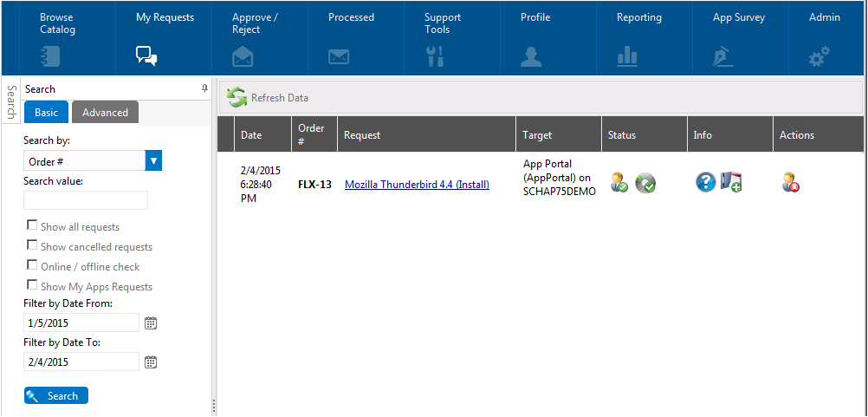This screenshot has width=868, height=417.
Task: Pin the Search panel
Action: coord(204,88)
